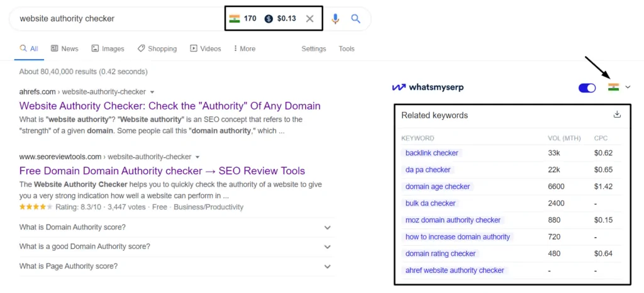Image resolution: width=644 pixels, height=293 pixels.
Task: Click the India flag next to whatsmyserp toggle
Action: point(614,87)
